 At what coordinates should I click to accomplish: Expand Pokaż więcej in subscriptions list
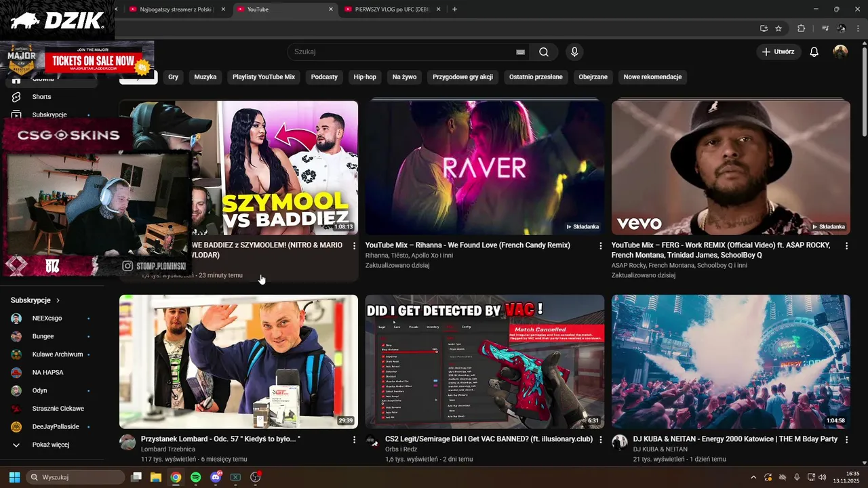tap(52, 445)
